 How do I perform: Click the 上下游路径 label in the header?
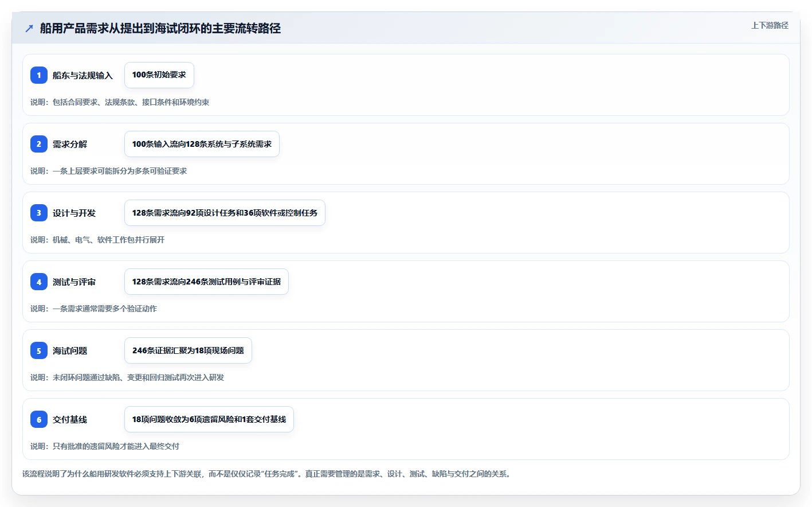(770, 25)
